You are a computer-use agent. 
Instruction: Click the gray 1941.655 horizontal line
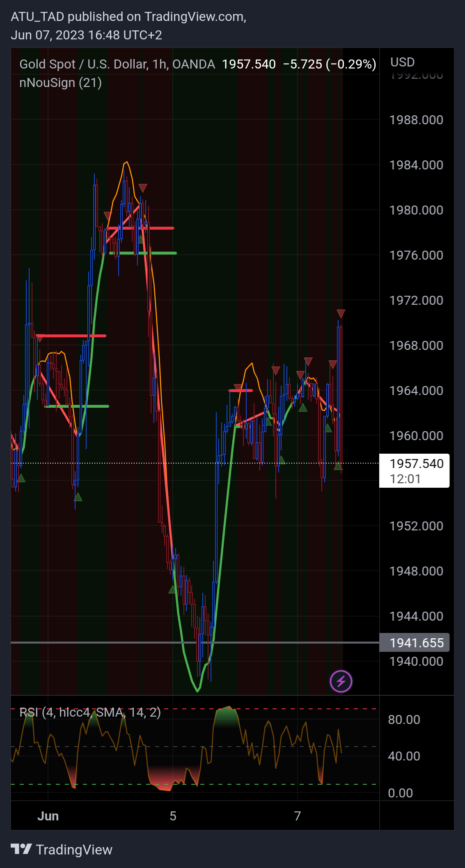[195, 642]
